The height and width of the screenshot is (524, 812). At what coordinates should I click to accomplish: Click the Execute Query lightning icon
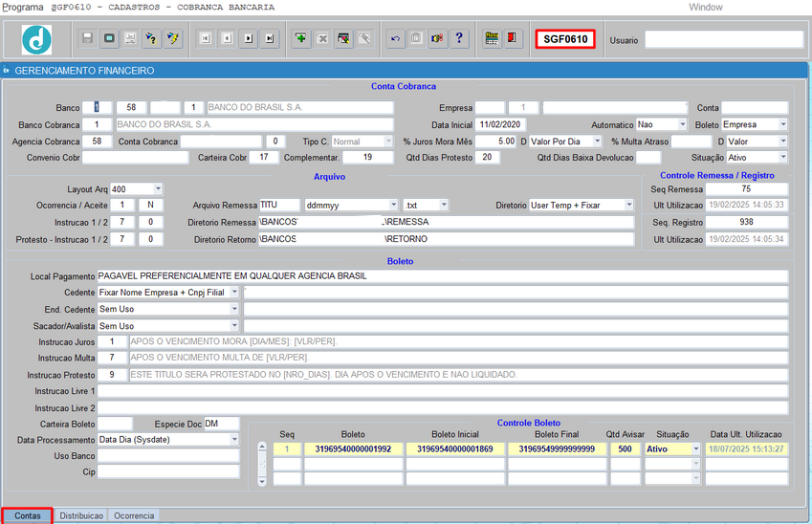pos(173,38)
